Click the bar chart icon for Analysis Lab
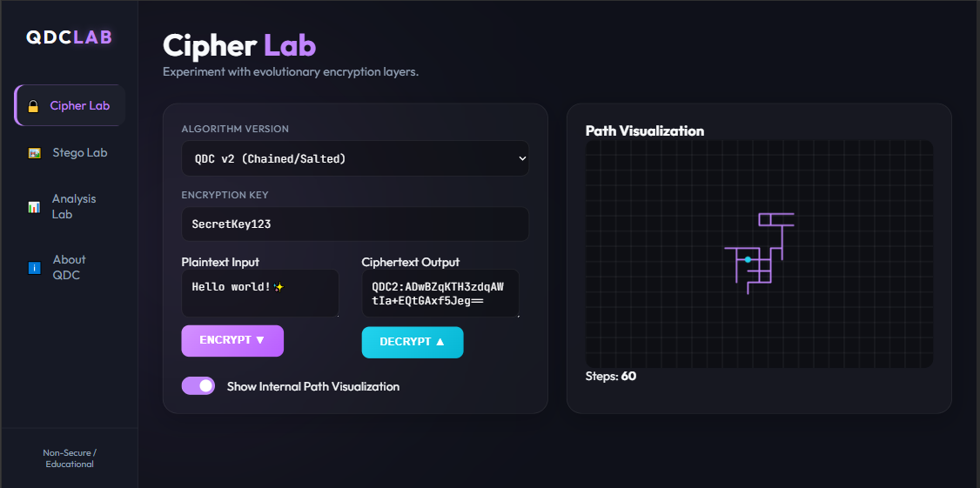980x488 pixels. click(x=34, y=207)
